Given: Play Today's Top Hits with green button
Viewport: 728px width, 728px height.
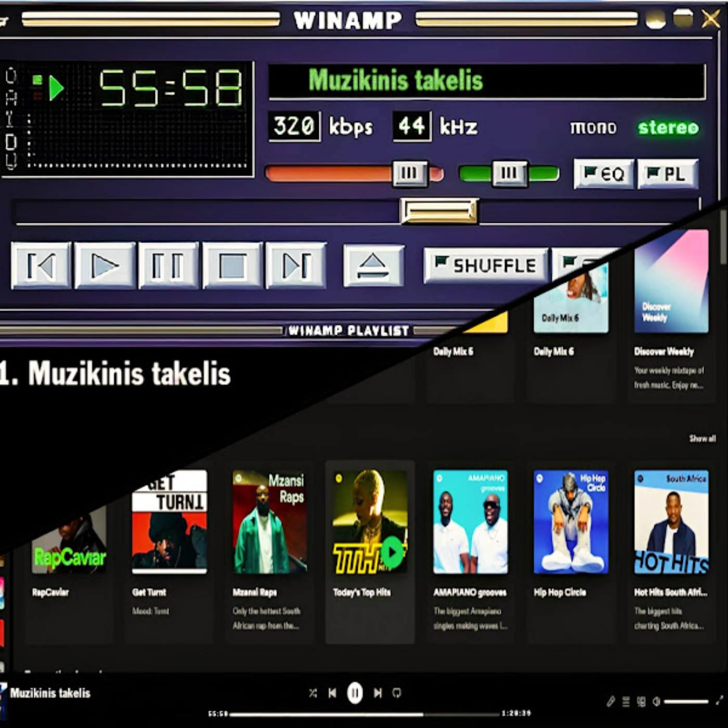Looking at the screenshot, I should click(393, 553).
